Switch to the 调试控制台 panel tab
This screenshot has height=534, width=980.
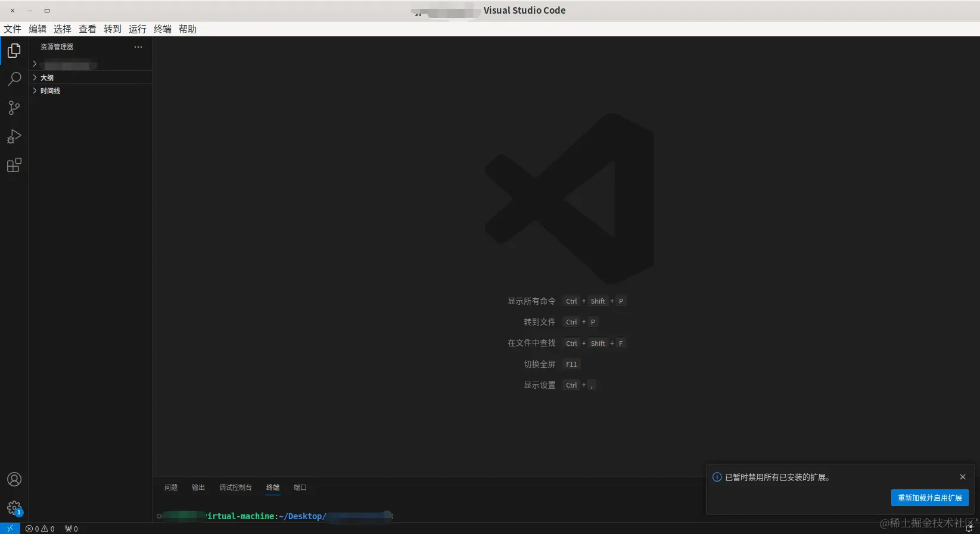235,488
